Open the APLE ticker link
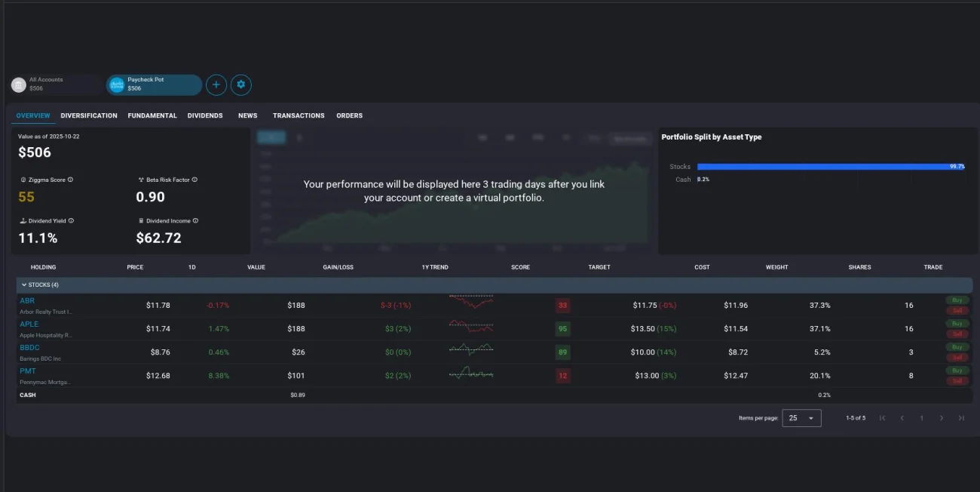 (29, 324)
